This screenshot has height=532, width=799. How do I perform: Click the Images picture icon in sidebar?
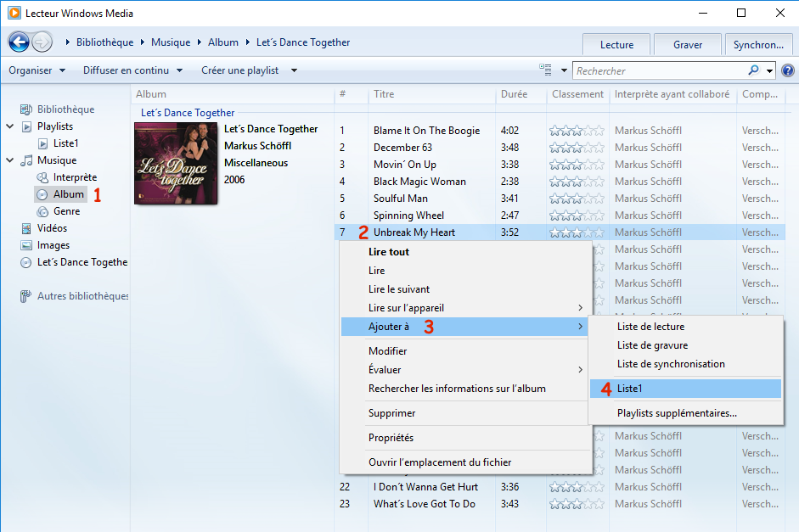(26, 245)
